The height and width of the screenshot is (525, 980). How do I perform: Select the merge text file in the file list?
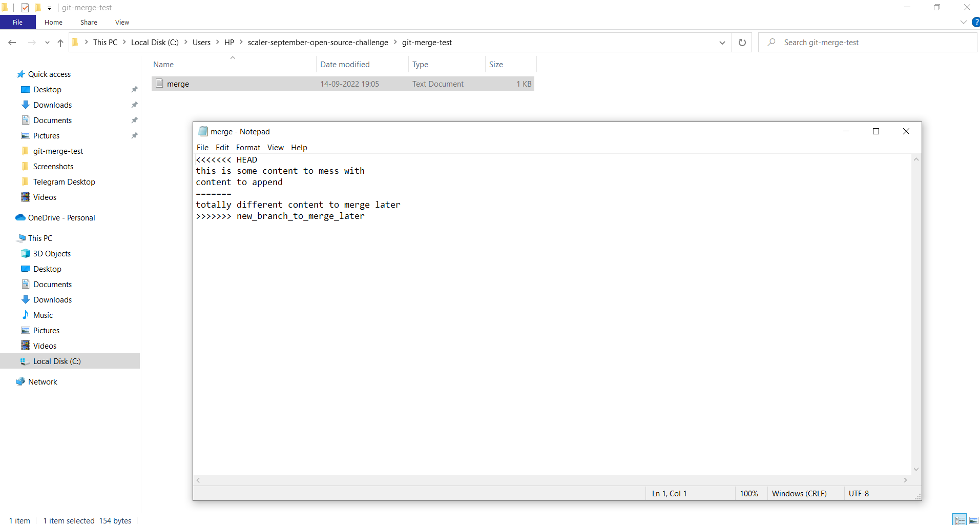(177, 84)
